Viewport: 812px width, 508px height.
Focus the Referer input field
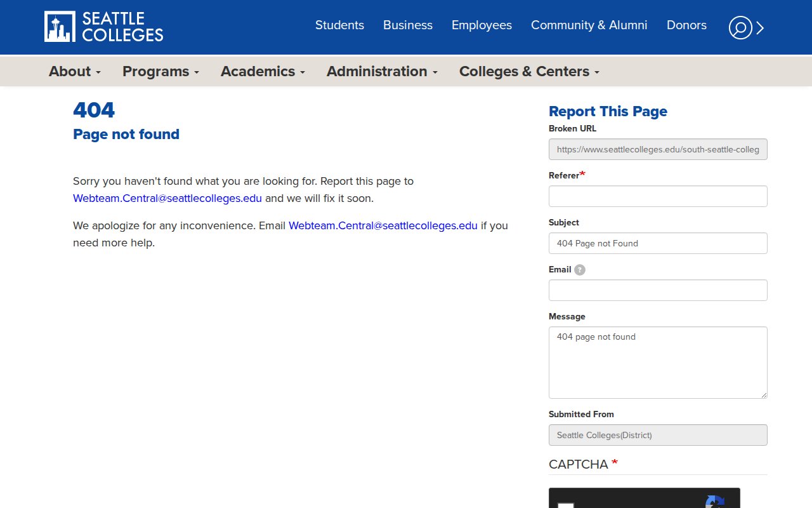click(x=658, y=196)
